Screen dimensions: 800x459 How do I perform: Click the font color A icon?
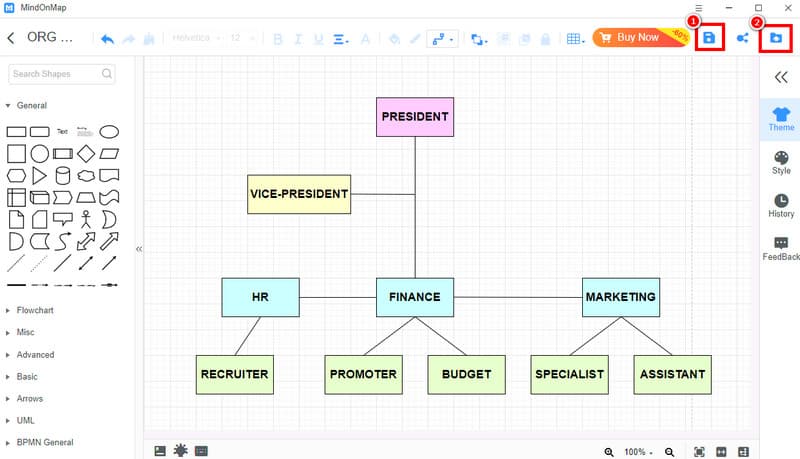(x=365, y=39)
